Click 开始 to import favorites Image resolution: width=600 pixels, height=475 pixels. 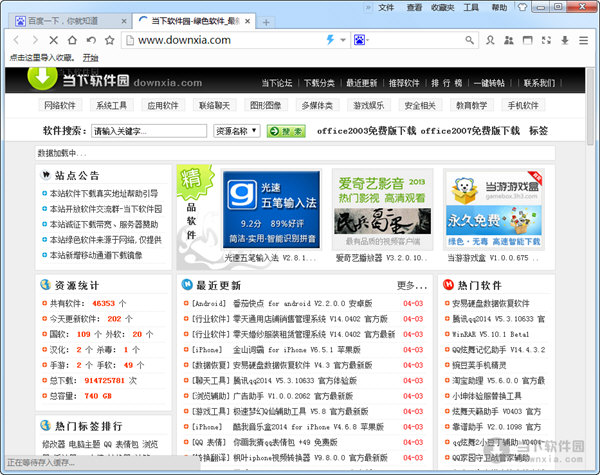pos(90,58)
